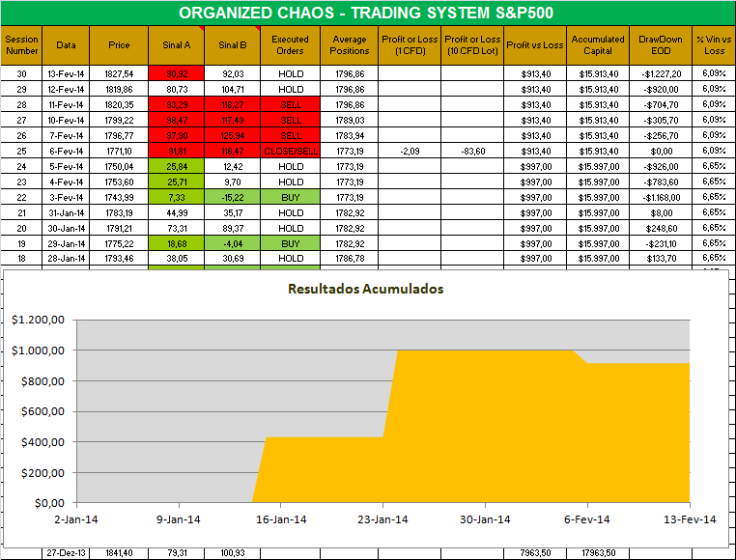Select the Executed Orders header

pyautogui.click(x=290, y=45)
